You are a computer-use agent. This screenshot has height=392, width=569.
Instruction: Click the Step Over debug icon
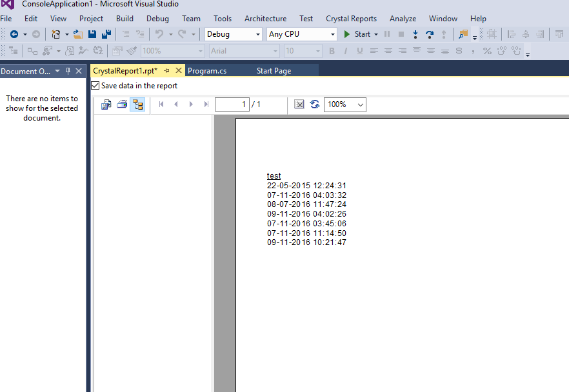pos(429,34)
